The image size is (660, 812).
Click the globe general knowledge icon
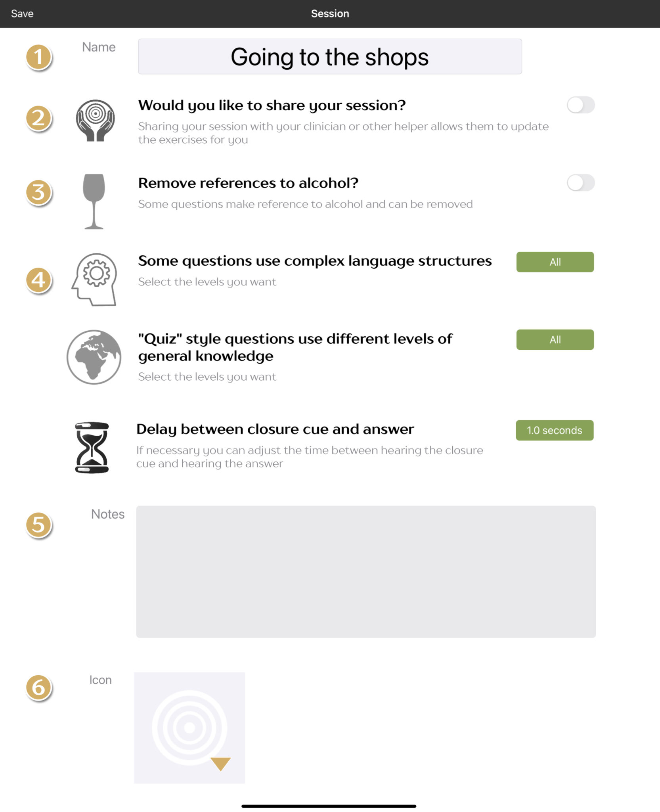[x=94, y=357]
